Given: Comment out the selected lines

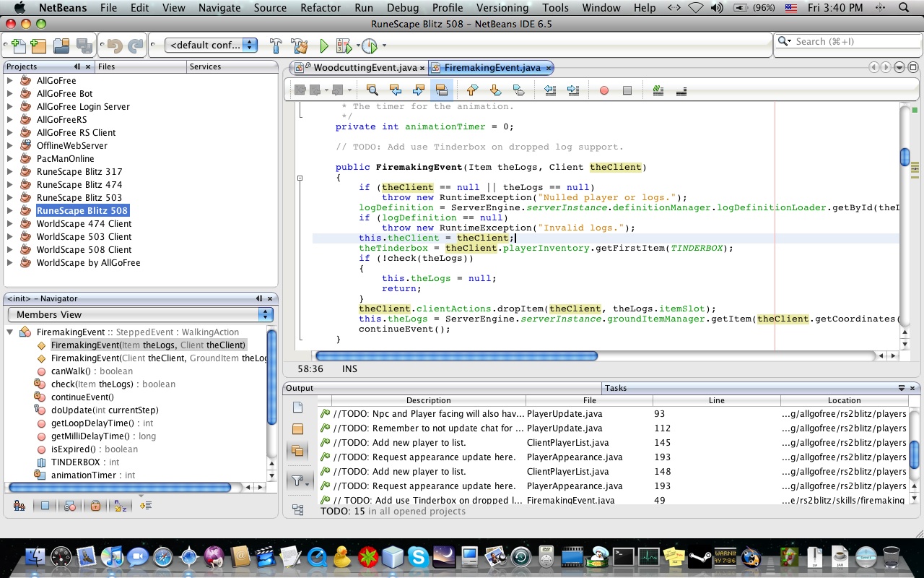Looking at the screenshot, I should [x=658, y=90].
